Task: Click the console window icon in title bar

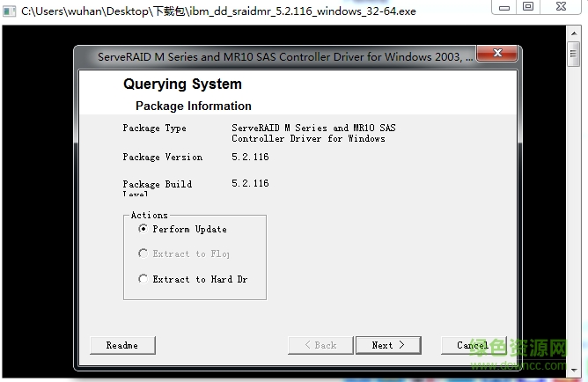Action: click(9, 11)
